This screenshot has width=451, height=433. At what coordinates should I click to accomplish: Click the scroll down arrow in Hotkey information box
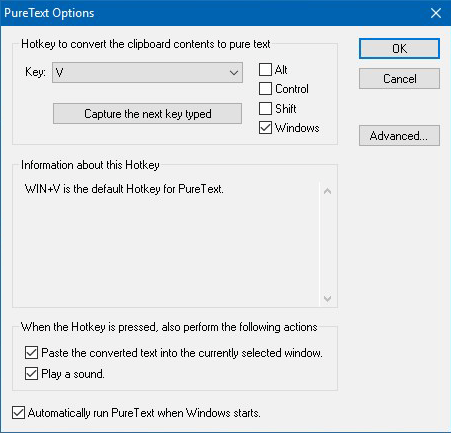coord(327,298)
